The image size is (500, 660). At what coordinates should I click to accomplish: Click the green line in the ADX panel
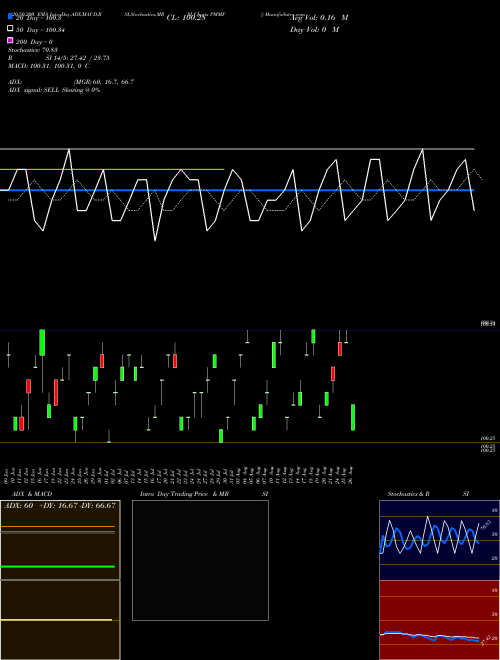pos(58,567)
